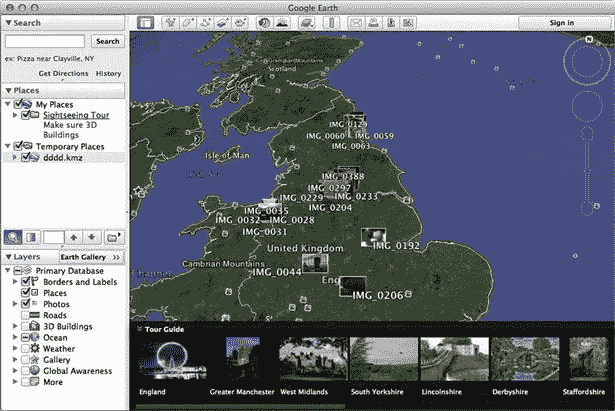
Task: Expand the dddd.kmz tree arrow
Action: coord(15,157)
